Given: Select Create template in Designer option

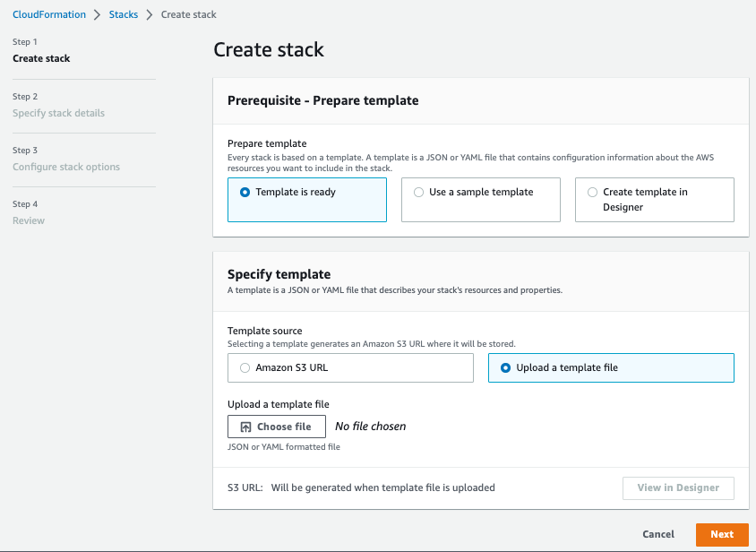Looking at the screenshot, I should point(592,192).
